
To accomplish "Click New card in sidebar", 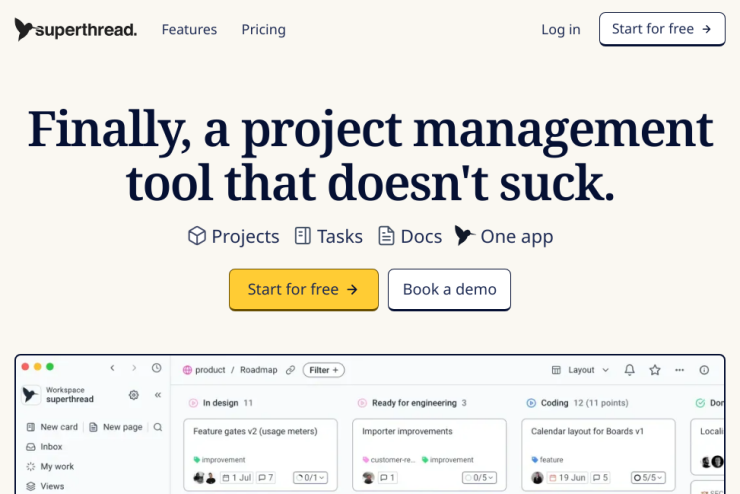I will coord(52,427).
